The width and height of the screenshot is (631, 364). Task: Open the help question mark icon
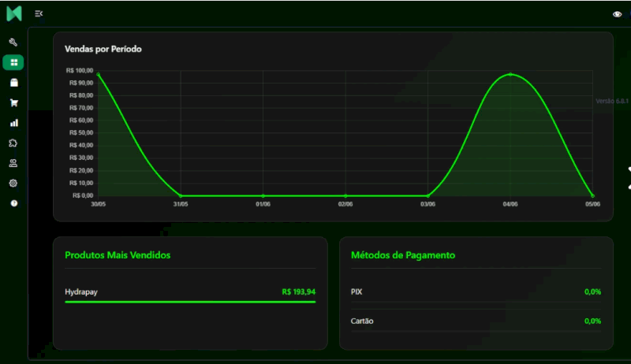point(13,203)
